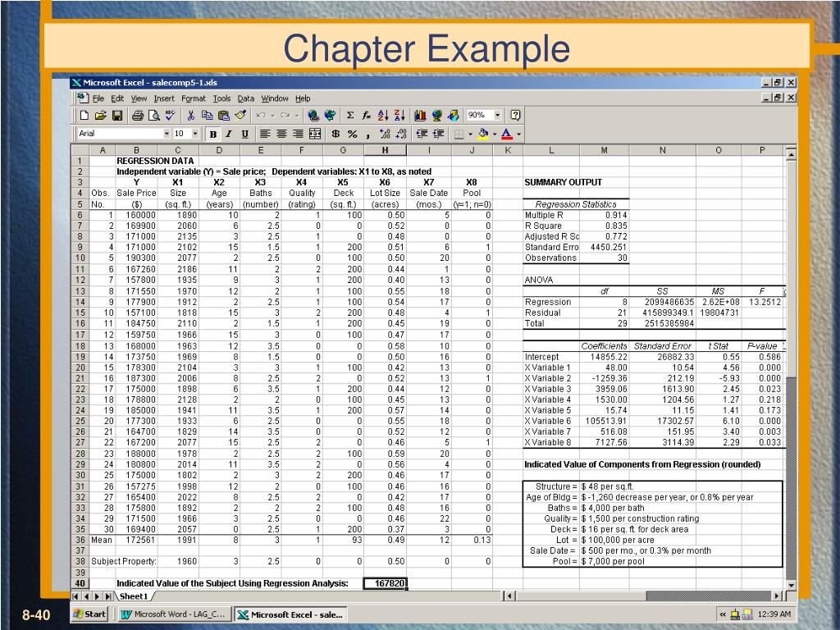Click the Merge and Center icon
The image size is (840, 630).
315,134
